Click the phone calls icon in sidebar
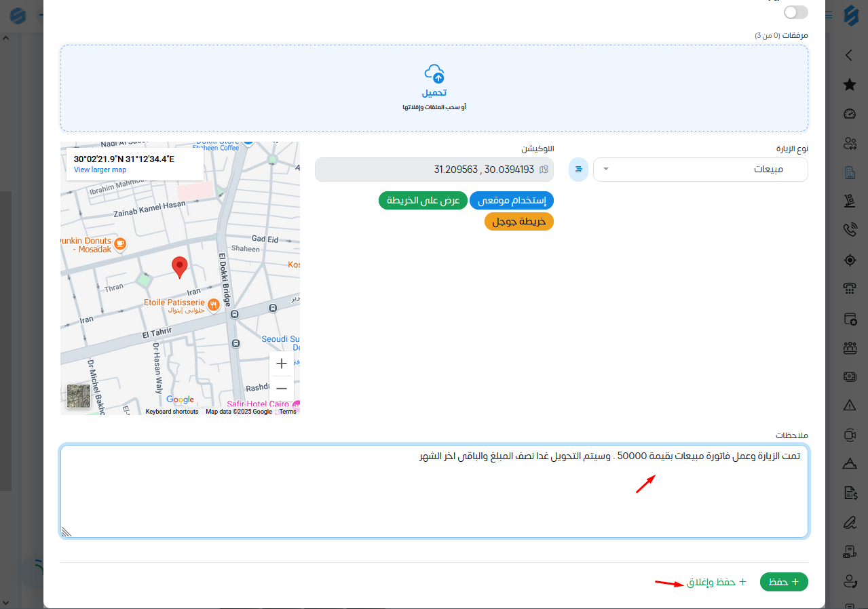The image size is (868, 609). (849, 230)
